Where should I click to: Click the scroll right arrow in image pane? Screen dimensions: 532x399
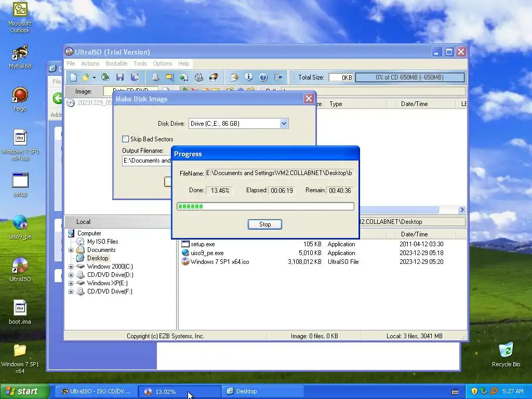462,210
